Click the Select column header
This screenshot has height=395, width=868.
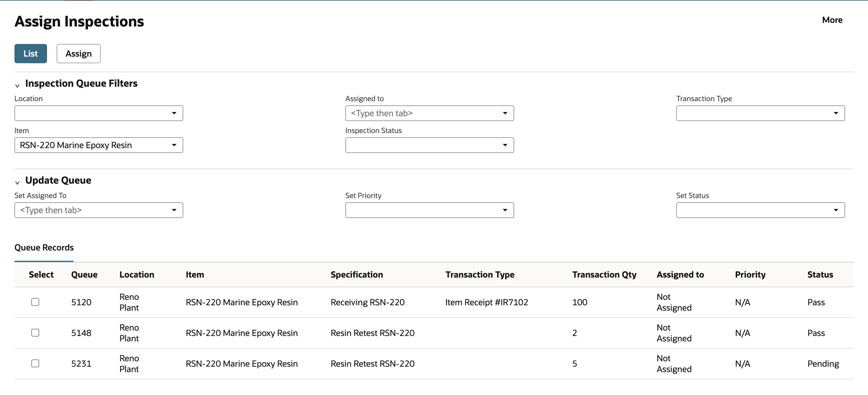(x=41, y=275)
